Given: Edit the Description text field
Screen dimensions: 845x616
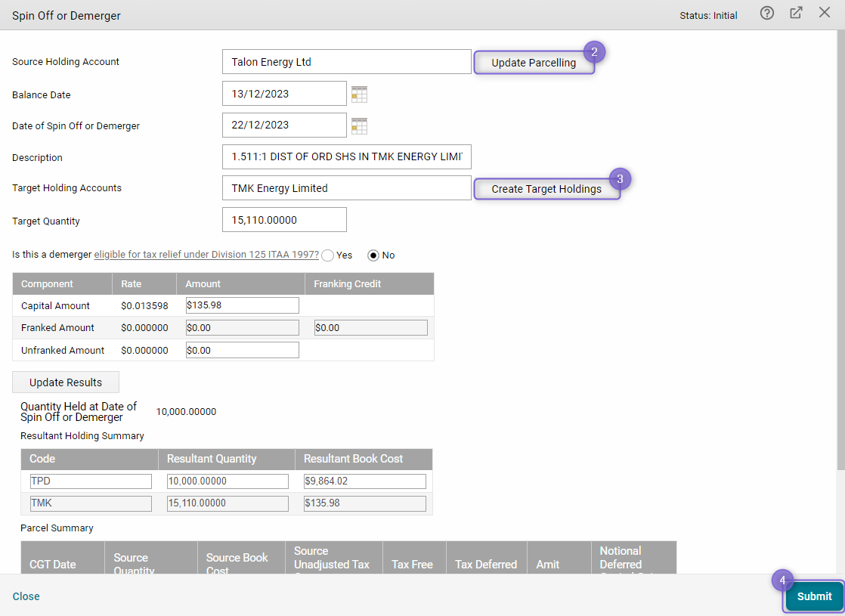Looking at the screenshot, I should tap(346, 156).
